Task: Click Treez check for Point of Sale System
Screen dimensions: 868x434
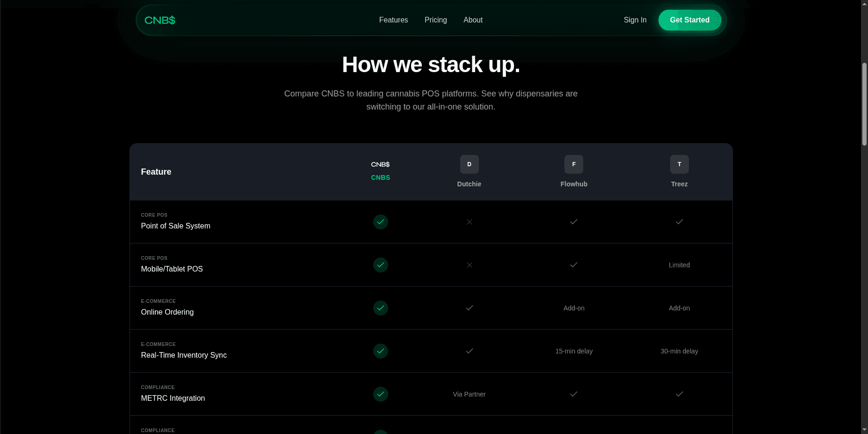Action: point(679,222)
